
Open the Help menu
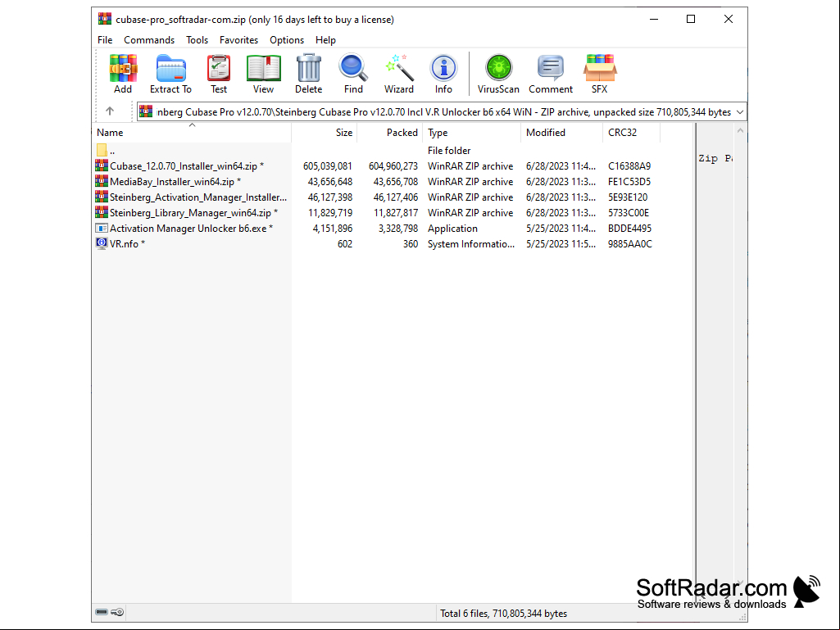point(325,40)
